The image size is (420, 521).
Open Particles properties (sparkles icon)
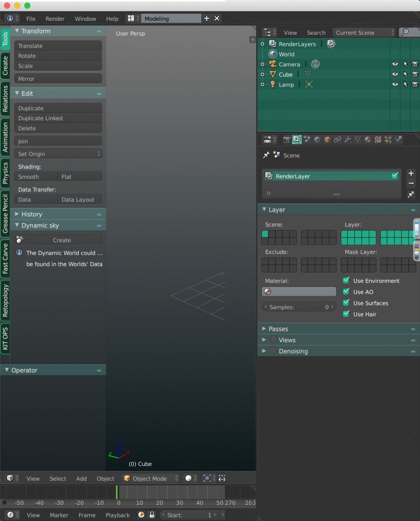coord(388,139)
